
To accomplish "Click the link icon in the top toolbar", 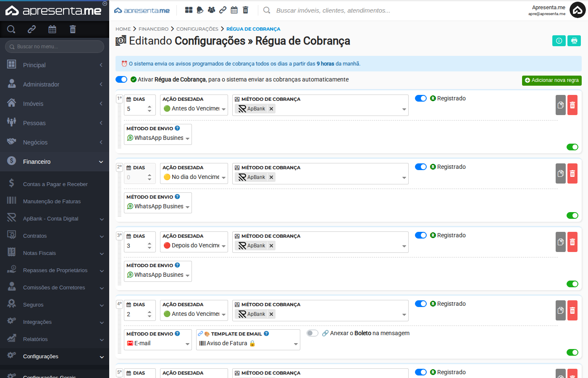I will [223, 10].
